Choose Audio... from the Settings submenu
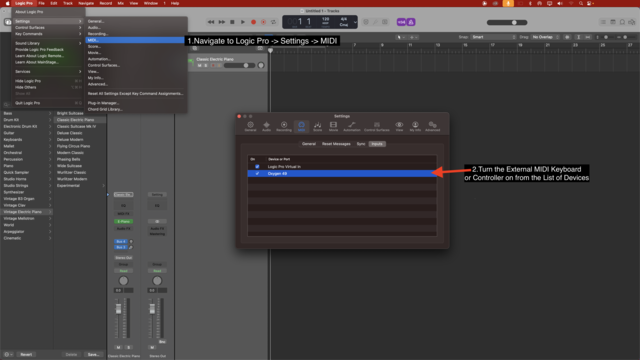Viewport: 640px width, 360px height. tap(135, 27)
